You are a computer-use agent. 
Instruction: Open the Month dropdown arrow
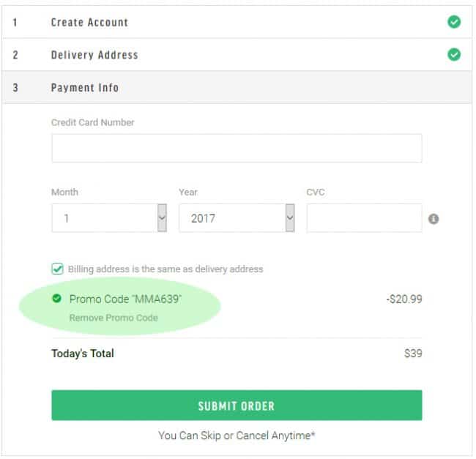click(162, 218)
